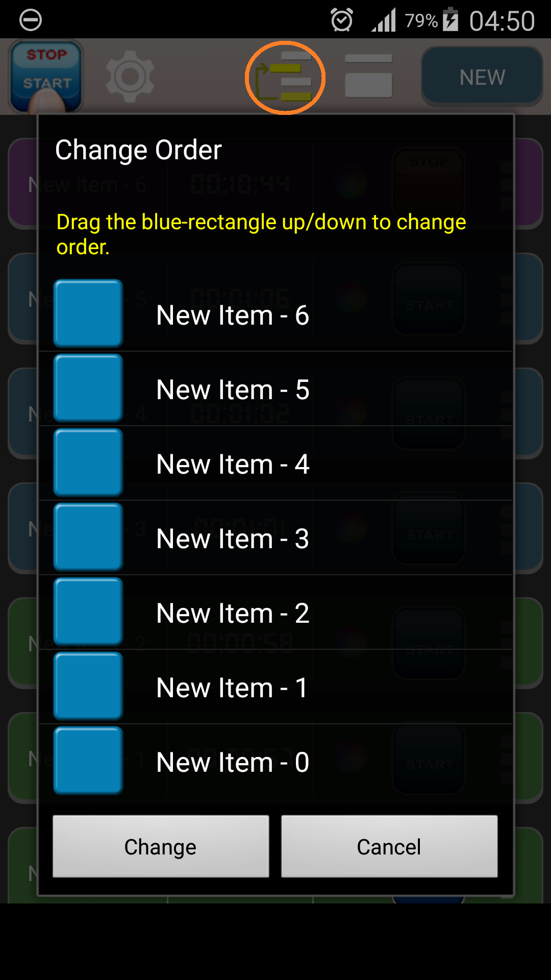Select blue handle for New Item - 2
This screenshot has width=551, height=980.
88,611
